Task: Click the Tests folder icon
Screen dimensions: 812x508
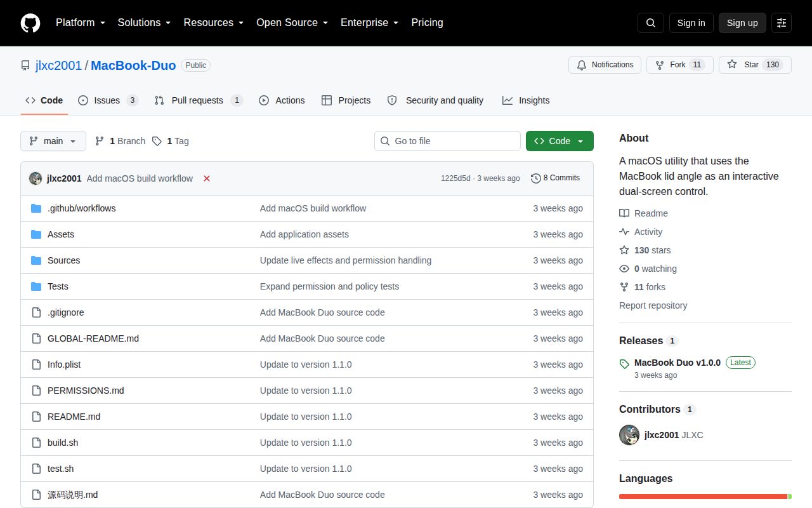Action: pyautogui.click(x=36, y=286)
